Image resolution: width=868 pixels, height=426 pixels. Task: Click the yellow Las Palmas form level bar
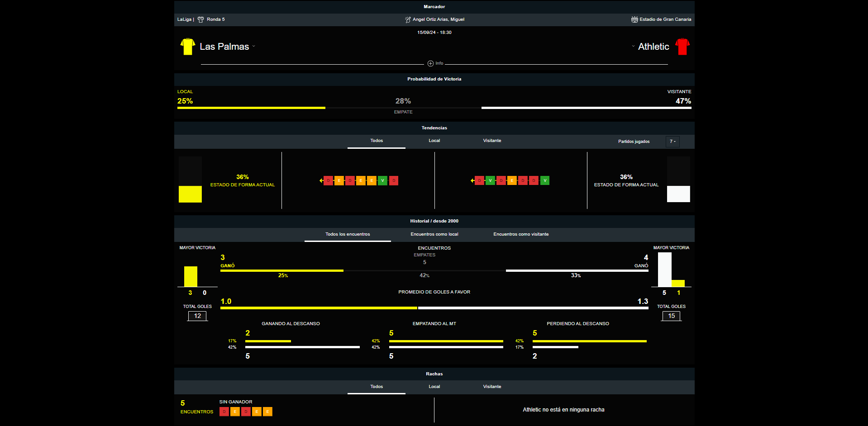[x=190, y=194]
